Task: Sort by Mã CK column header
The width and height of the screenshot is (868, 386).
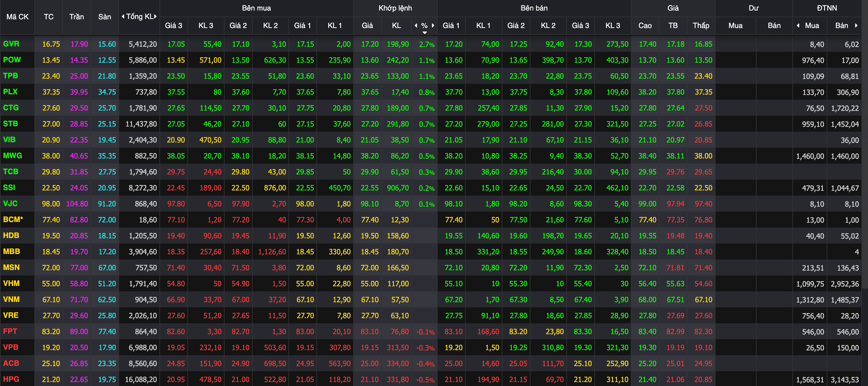Action: pyautogui.click(x=17, y=17)
